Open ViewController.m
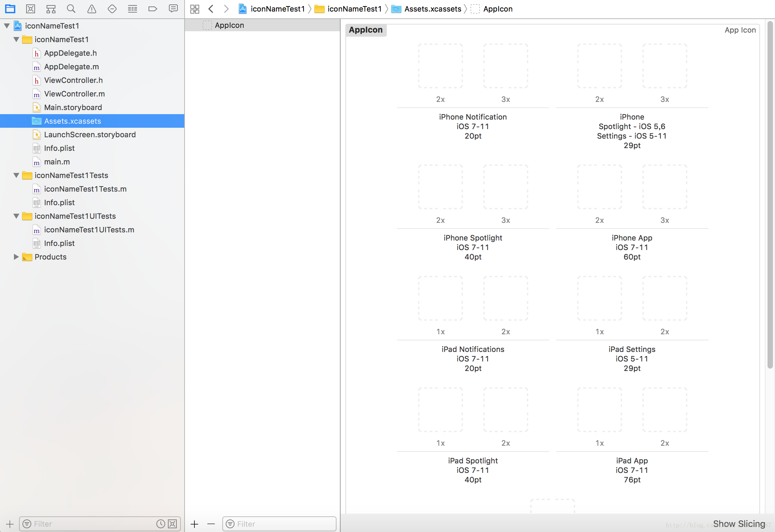The image size is (775, 532). [74, 94]
